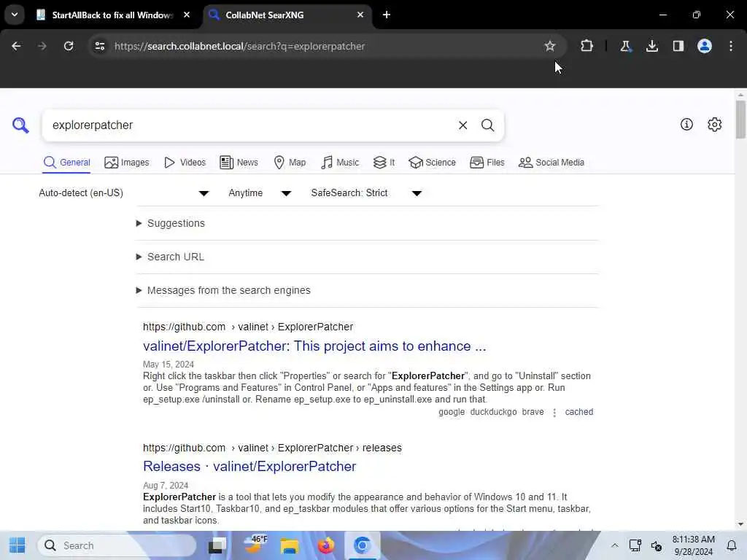Click the google engine label

pyautogui.click(x=452, y=412)
